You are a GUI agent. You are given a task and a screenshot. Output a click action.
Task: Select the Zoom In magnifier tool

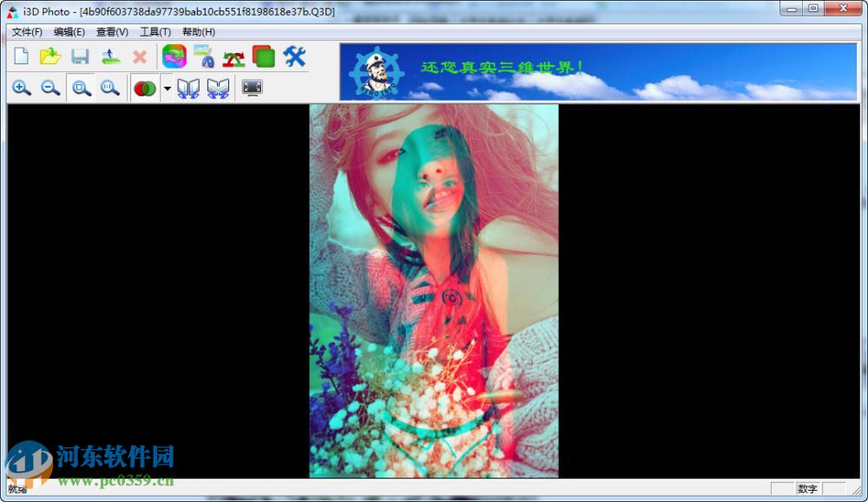(x=22, y=87)
